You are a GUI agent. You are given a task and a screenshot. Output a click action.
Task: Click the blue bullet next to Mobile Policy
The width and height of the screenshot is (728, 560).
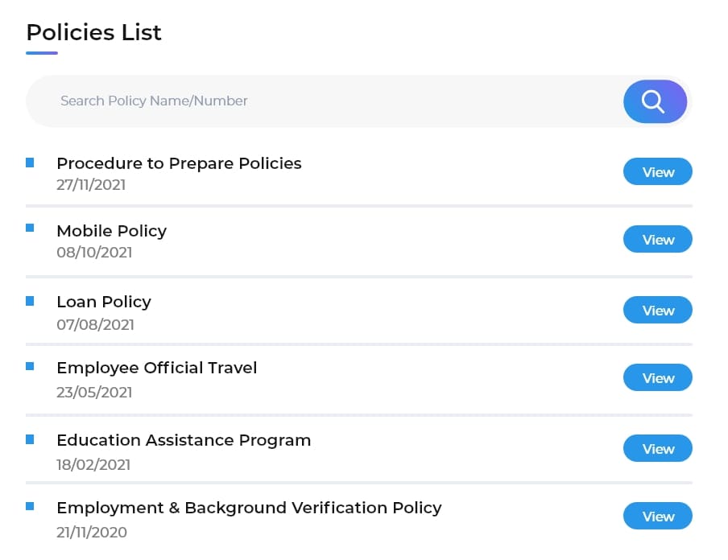[30, 229]
